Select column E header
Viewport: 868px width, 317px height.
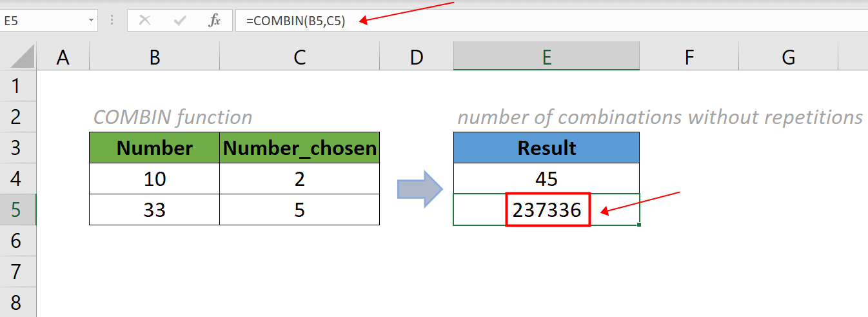[x=546, y=58]
